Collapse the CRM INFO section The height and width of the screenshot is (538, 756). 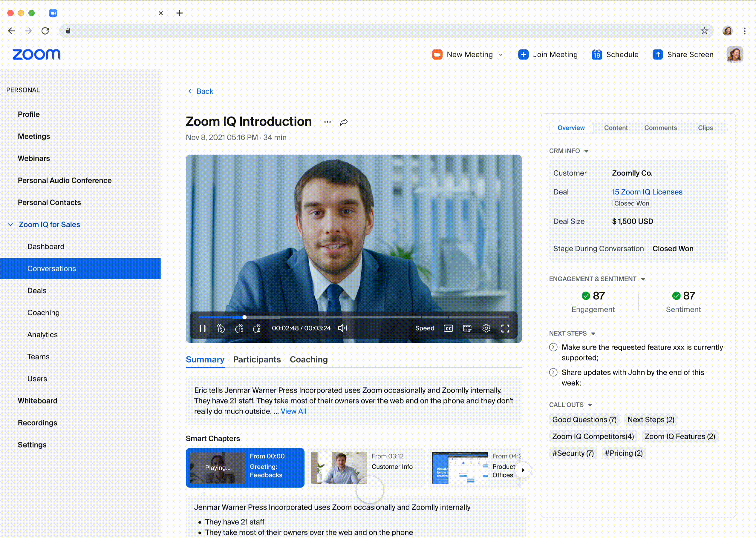click(x=586, y=151)
